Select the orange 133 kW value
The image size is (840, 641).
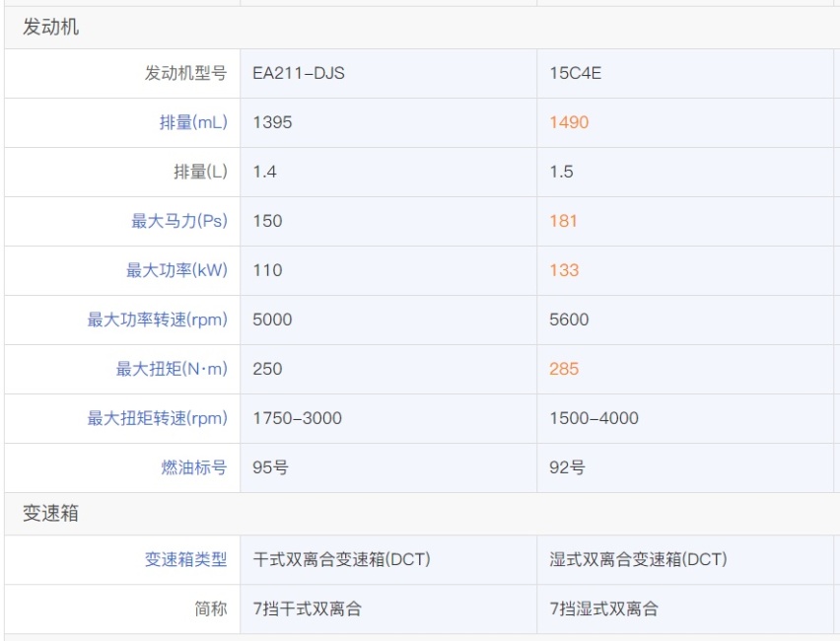click(564, 270)
